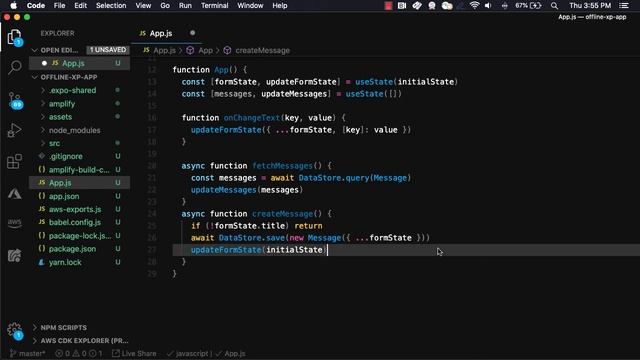
Task: Open the Selection menu
Action: (x=111, y=6)
